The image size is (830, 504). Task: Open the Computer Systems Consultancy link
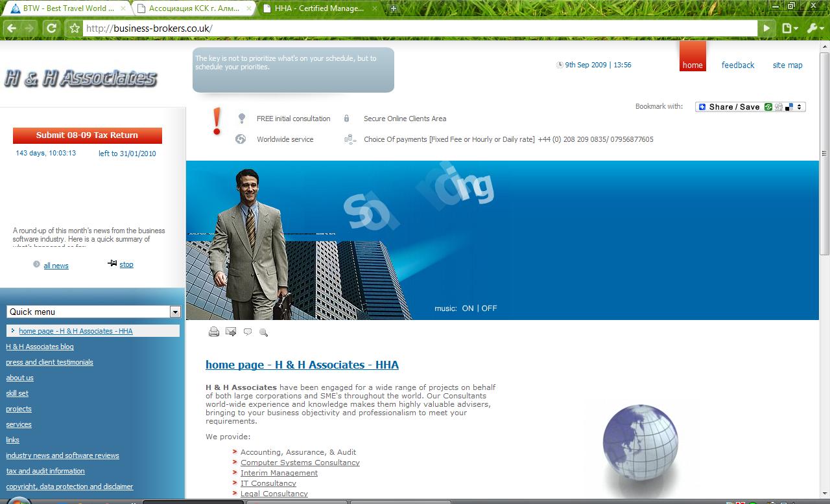300,462
